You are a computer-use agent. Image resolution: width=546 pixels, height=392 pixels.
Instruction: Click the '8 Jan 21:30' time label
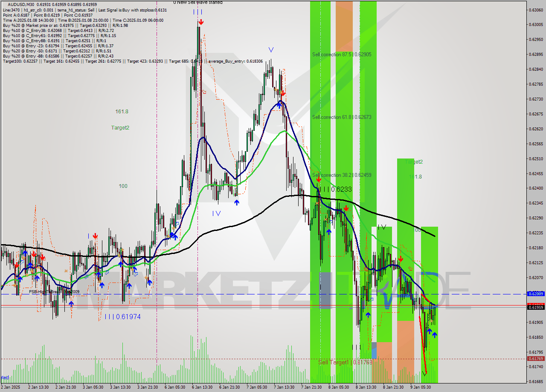(x=393, y=387)
